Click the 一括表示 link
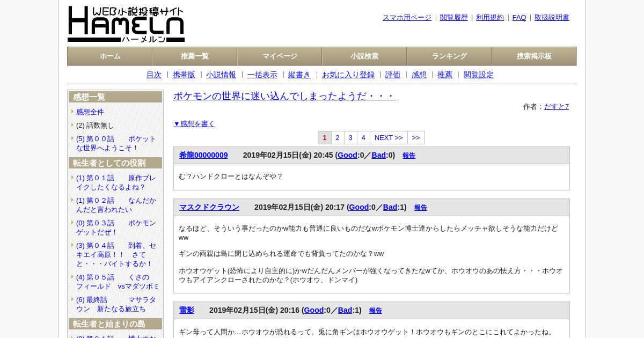644x338 pixels. tap(262, 75)
